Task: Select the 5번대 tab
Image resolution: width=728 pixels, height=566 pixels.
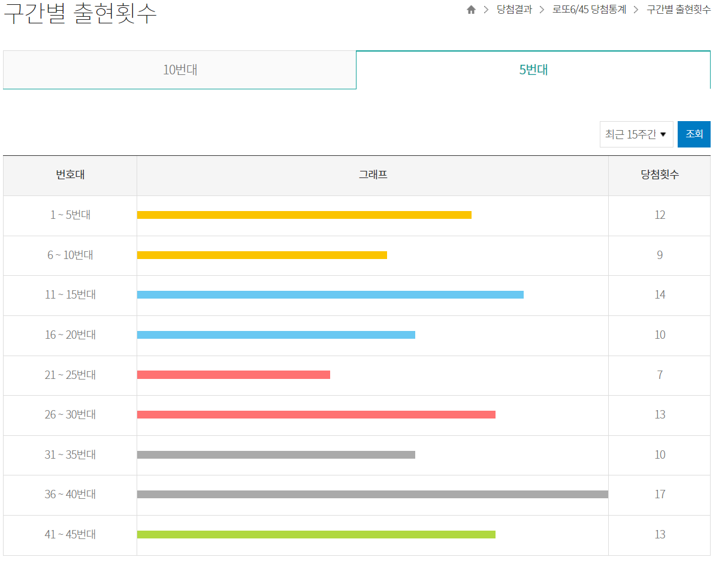Action: pyautogui.click(x=533, y=70)
